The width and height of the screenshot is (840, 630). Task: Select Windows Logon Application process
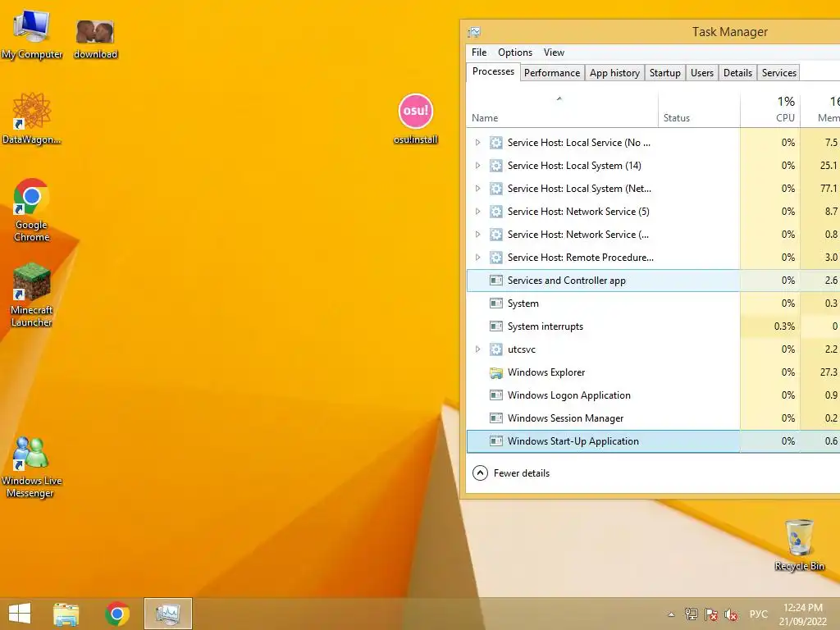[x=653, y=395]
